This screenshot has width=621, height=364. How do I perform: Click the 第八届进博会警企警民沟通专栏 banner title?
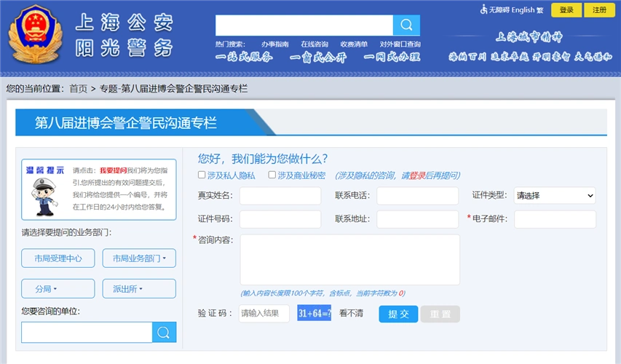tap(125, 123)
